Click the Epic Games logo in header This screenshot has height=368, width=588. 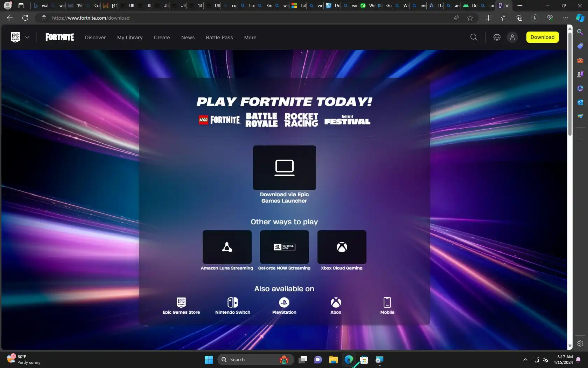tap(15, 37)
